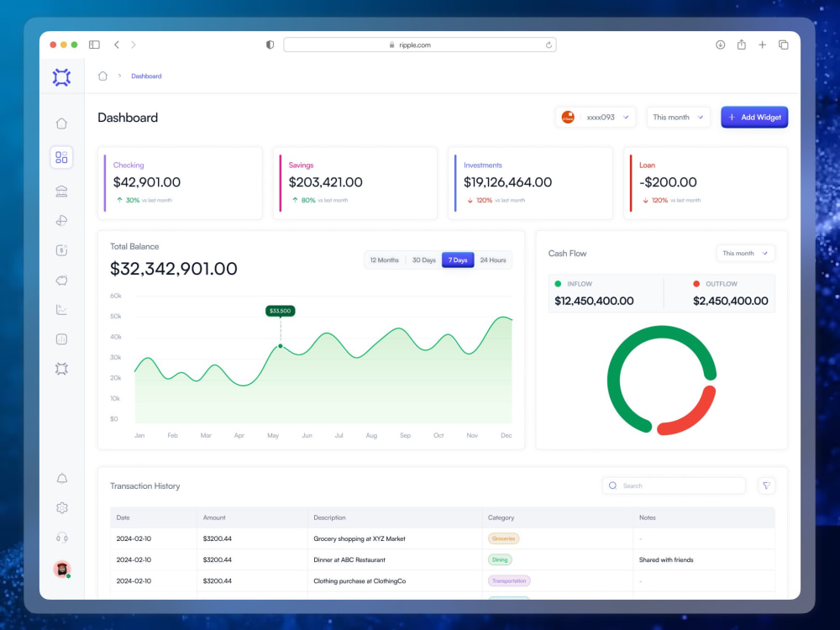Open the headset support icon
The width and height of the screenshot is (840, 630).
[61, 538]
